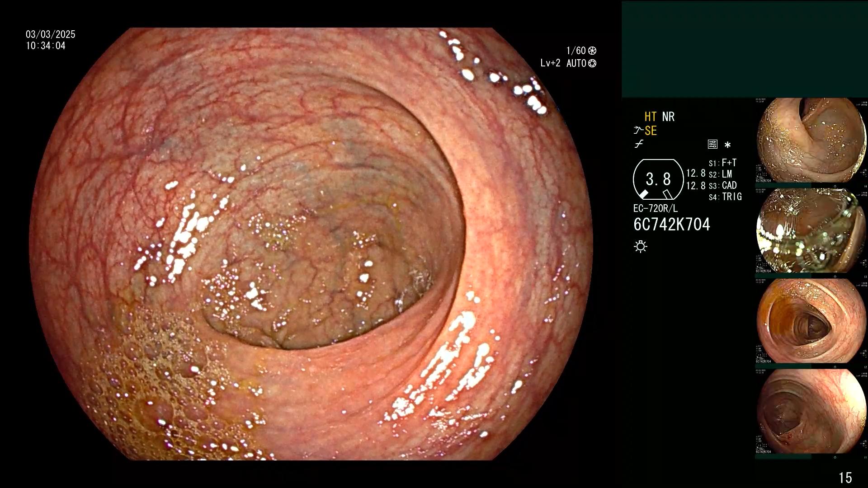The height and width of the screenshot is (488, 868).
Task: Toggle the NR noise reduction indicator
Action: coord(668,117)
